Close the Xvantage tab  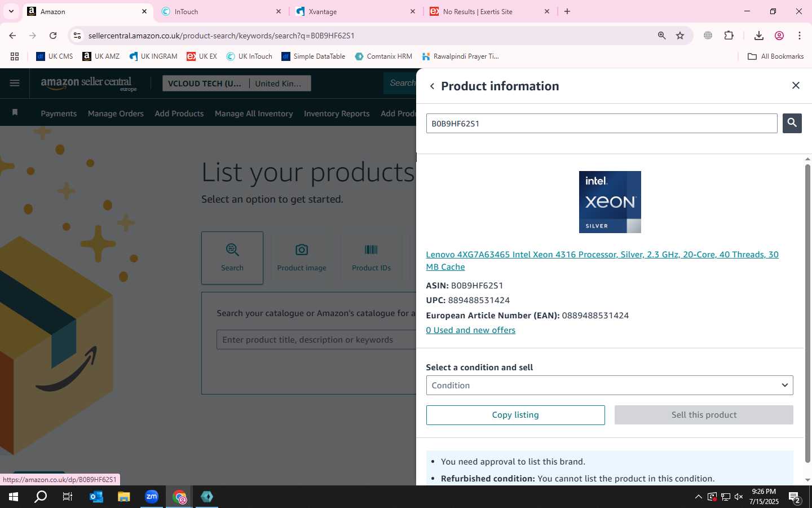[413, 11]
